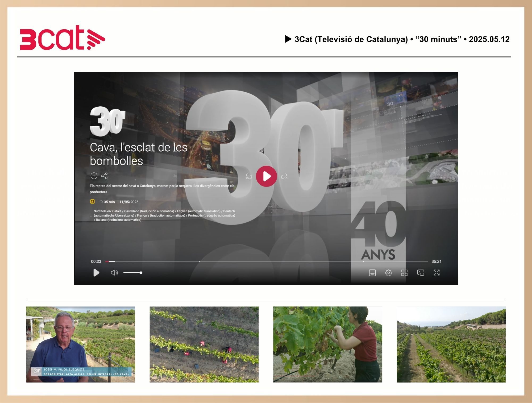The height and width of the screenshot is (403, 532).
Task: Click the episode description about 'sector del cava'
Action: (x=162, y=189)
